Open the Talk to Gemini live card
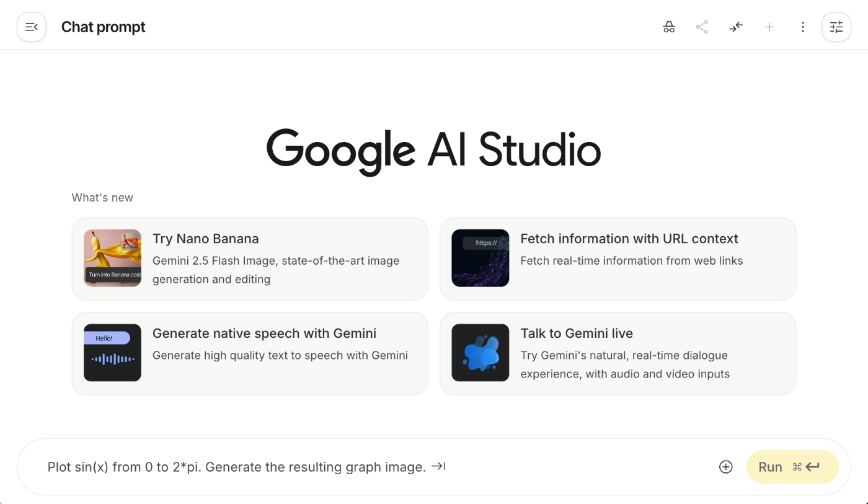The width and height of the screenshot is (868, 504). click(x=618, y=353)
